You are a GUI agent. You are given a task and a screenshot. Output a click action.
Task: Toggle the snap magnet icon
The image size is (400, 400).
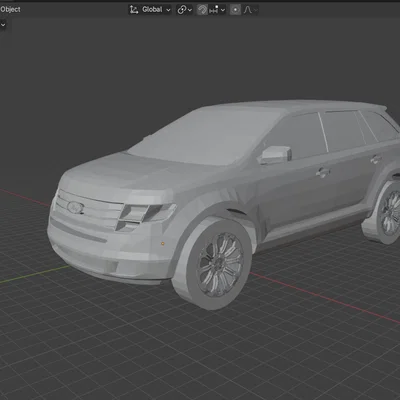tap(202, 10)
